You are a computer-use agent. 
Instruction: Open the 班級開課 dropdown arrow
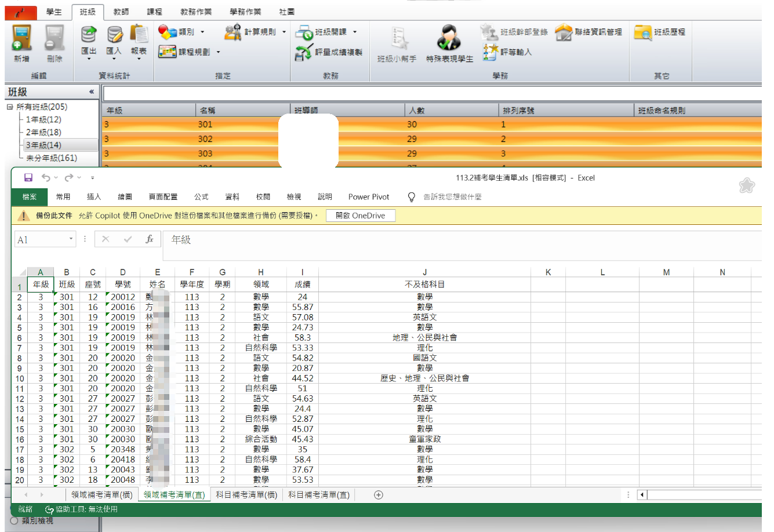(x=355, y=32)
